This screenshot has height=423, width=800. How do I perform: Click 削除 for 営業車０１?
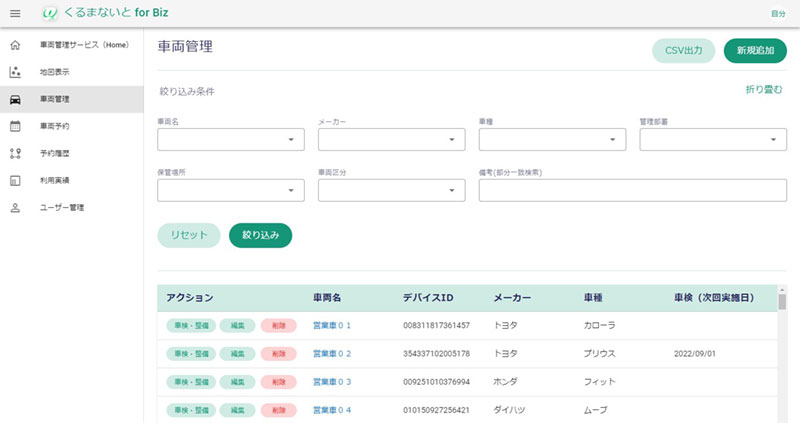coord(279,326)
